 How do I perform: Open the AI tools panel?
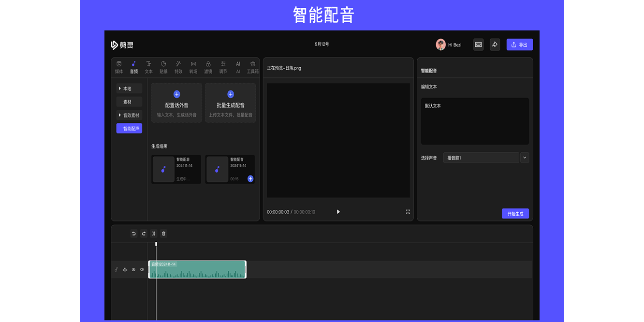click(238, 67)
